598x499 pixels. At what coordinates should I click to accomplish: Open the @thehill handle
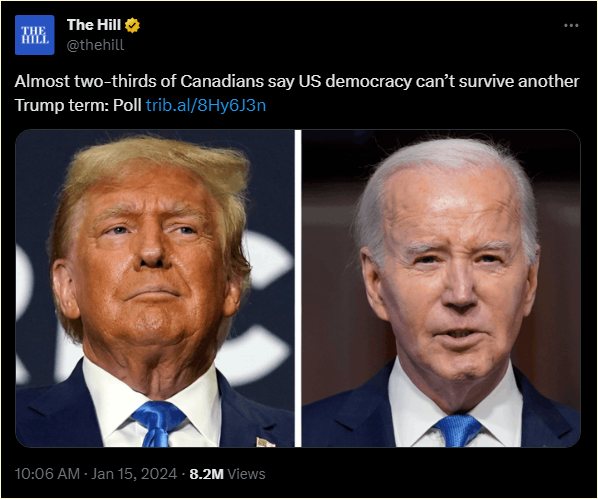click(x=95, y=45)
